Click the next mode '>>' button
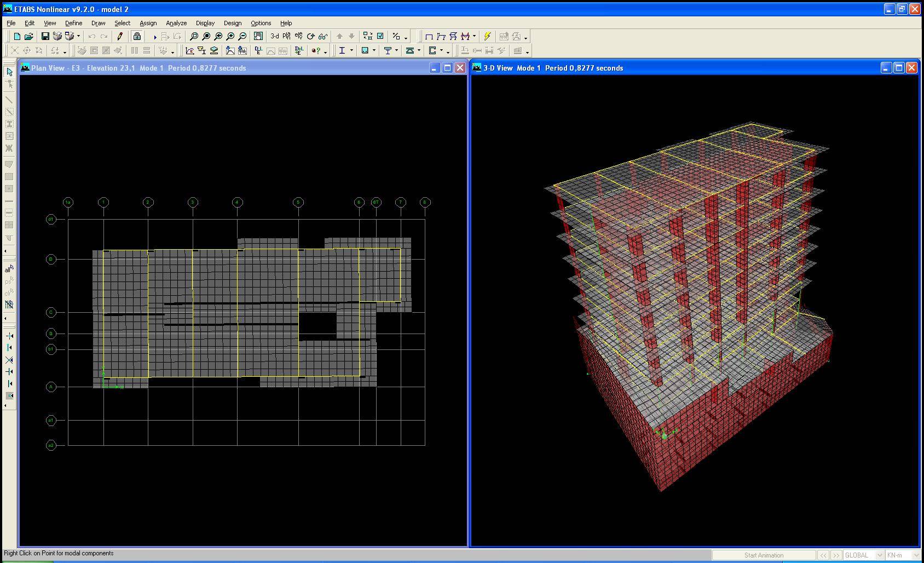This screenshot has width=924, height=563. (836, 555)
